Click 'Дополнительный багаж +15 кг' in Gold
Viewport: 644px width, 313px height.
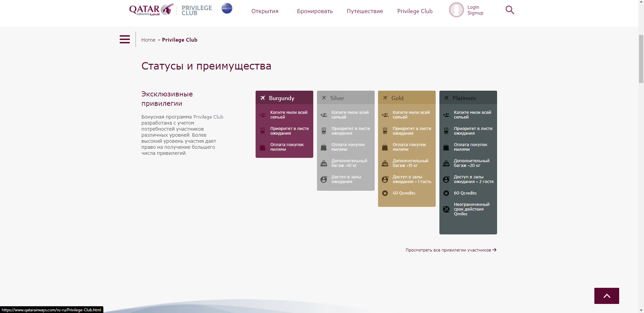pos(411,163)
